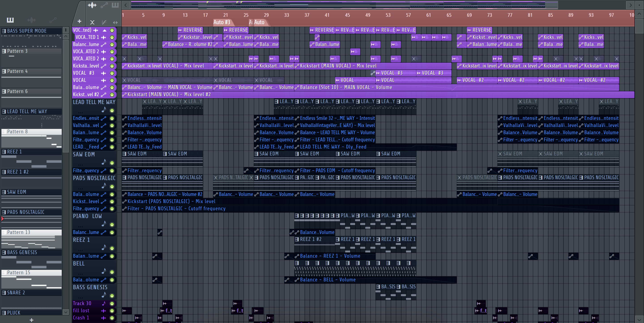Select the automation clip focus icon in playlist header
This screenshot has height=323, width=644.
104,5
